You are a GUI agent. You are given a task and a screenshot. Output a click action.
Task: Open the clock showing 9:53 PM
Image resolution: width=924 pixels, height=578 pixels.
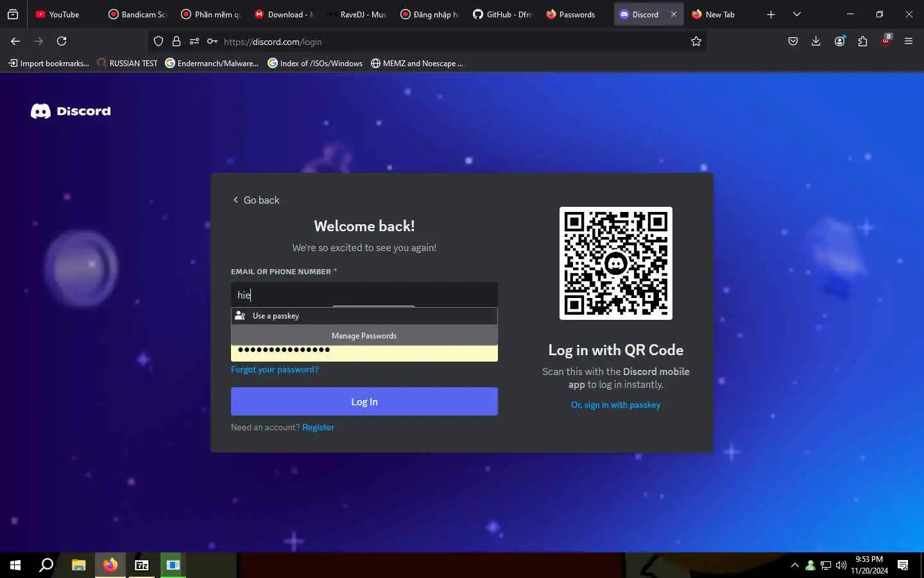[x=869, y=565]
